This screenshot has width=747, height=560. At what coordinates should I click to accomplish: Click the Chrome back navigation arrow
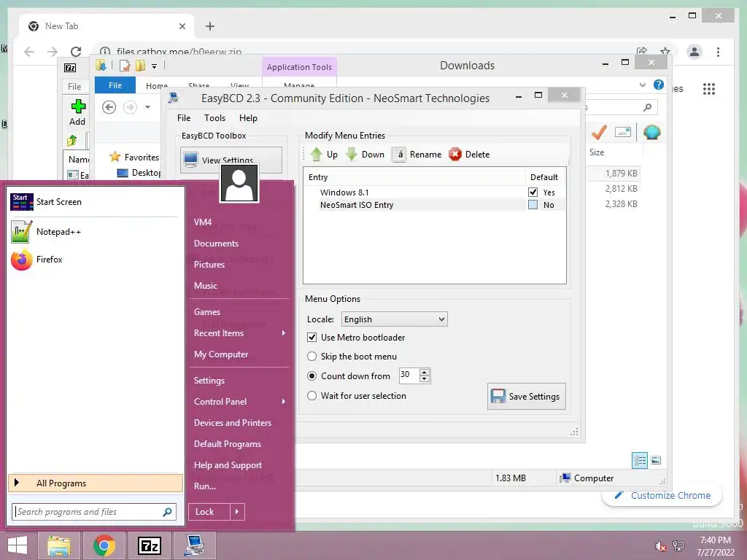[x=29, y=52]
